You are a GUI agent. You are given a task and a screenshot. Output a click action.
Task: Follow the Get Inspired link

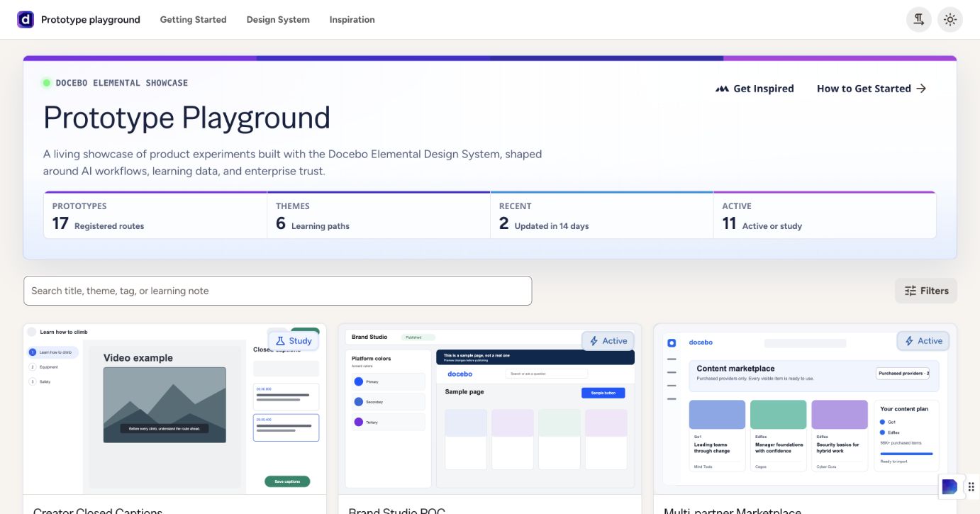pos(755,89)
